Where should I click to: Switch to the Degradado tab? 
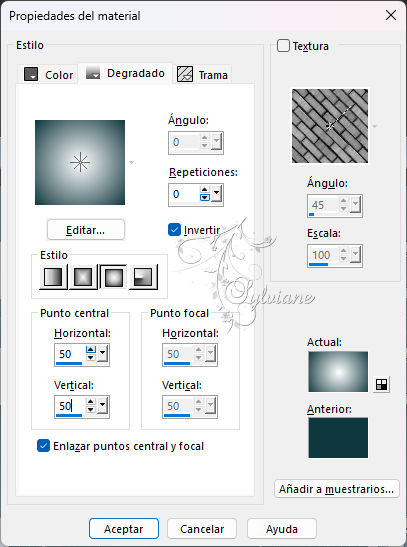tap(125, 73)
